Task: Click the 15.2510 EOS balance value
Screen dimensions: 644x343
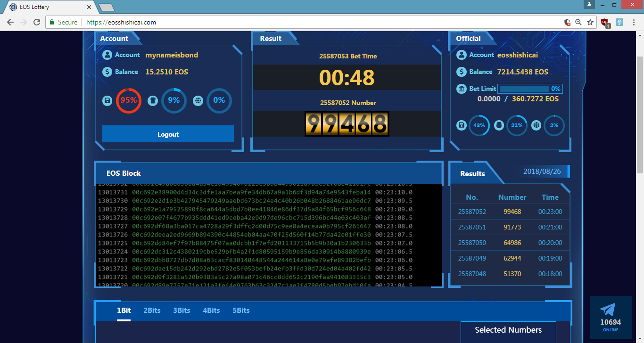Action: point(166,72)
